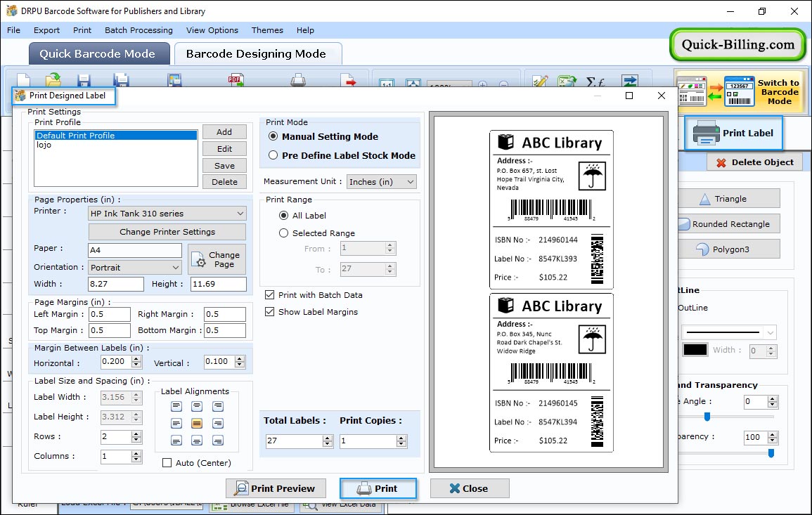This screenshot has height=515, width=812.
Task: Select top-right label alignment icon
Action: [218, 406]
